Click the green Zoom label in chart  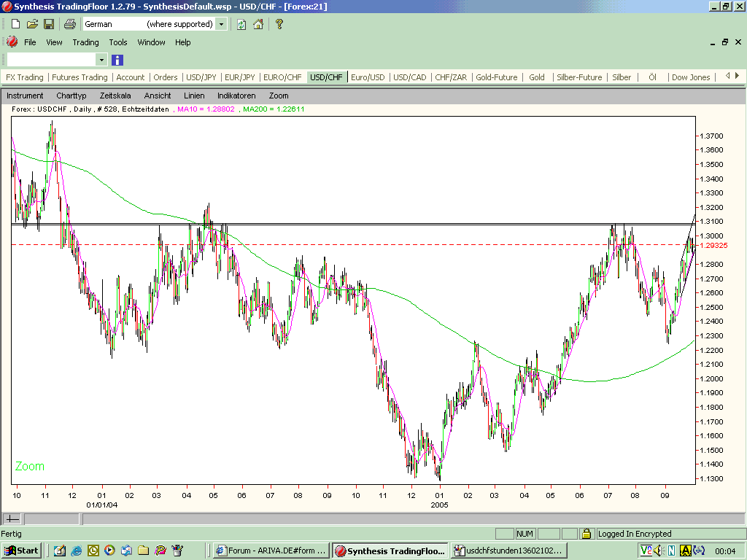pyautogui.click(x=29, y=466)
